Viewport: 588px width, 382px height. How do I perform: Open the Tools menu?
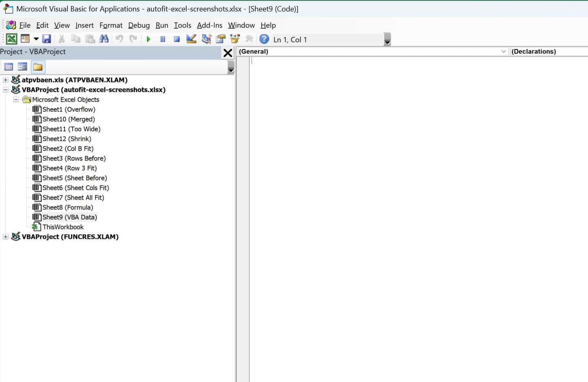(x=183, y=25)
